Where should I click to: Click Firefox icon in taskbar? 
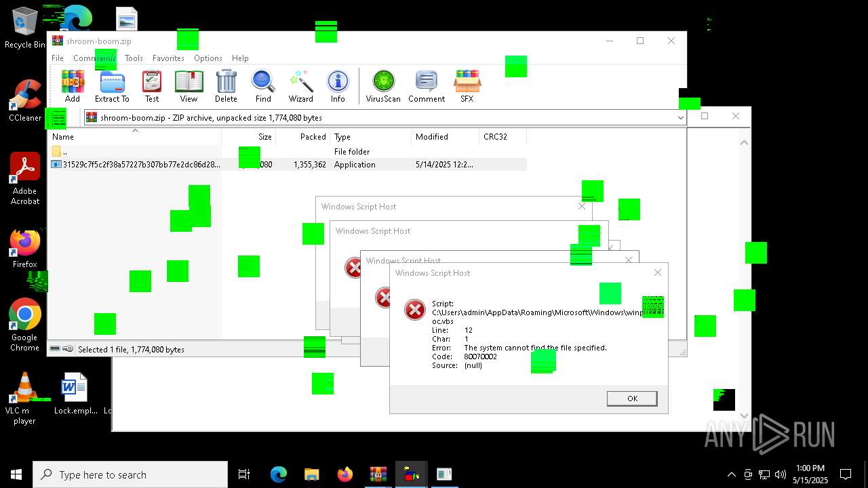point(344,474)
